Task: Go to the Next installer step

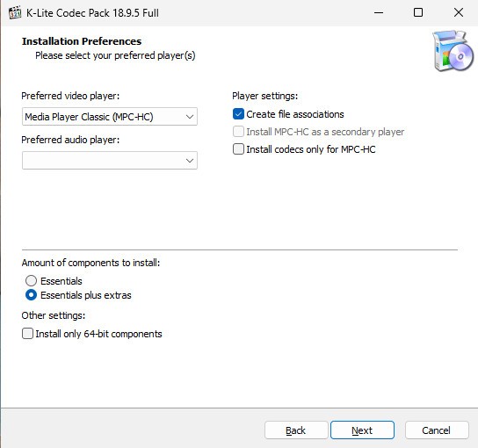Action: tap(363, 430)
